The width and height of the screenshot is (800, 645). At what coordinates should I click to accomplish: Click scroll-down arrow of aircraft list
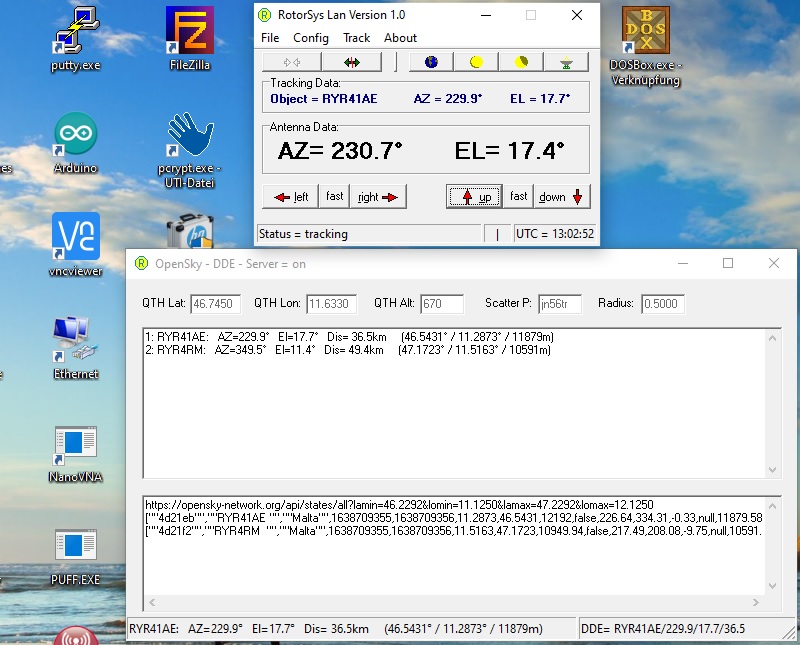(772, 469)
